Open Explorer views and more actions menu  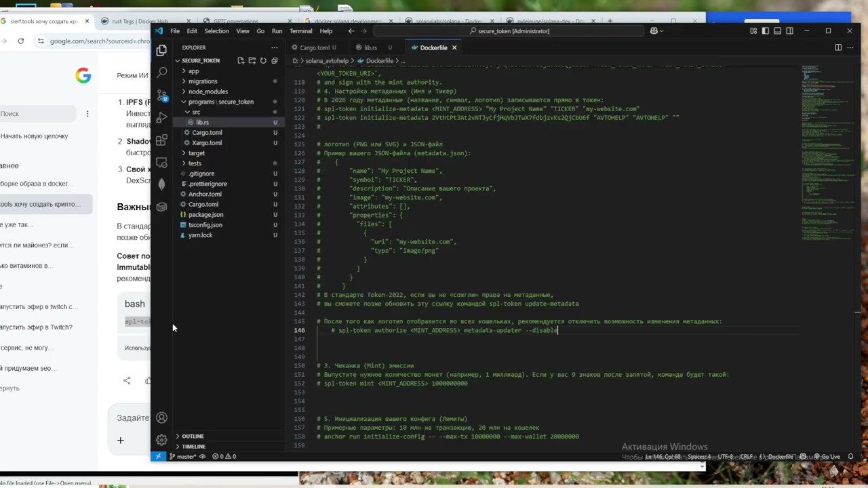click(x=274, y=47)
